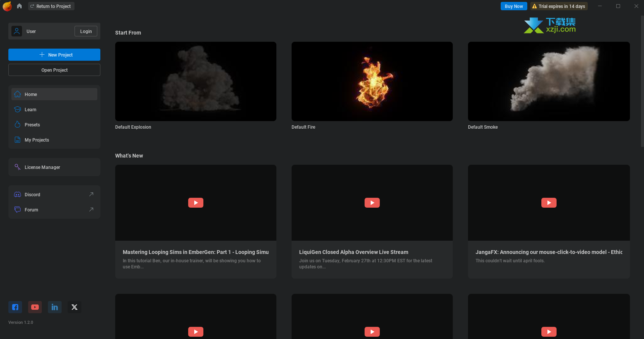Open YouTube social link icon

coord(35,307)
